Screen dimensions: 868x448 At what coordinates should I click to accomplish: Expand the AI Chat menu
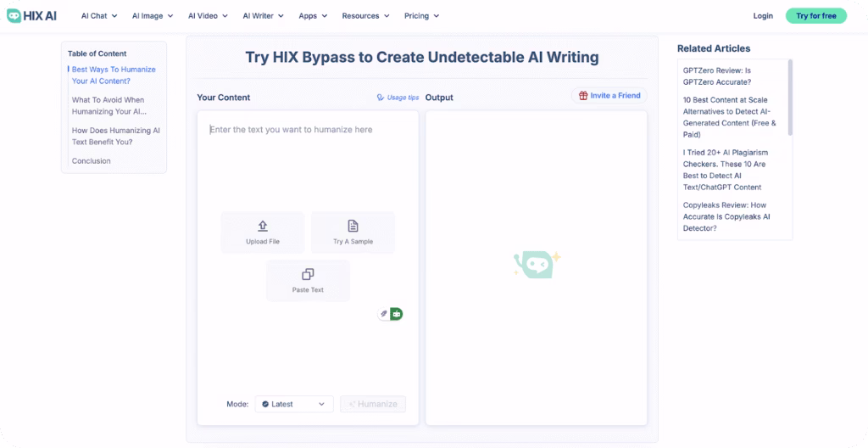99,16
